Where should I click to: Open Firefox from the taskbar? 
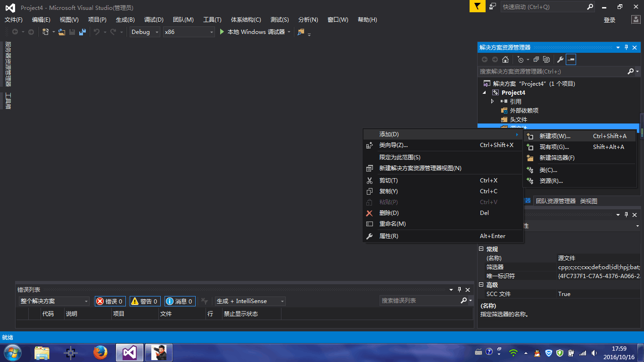[100, 352]
